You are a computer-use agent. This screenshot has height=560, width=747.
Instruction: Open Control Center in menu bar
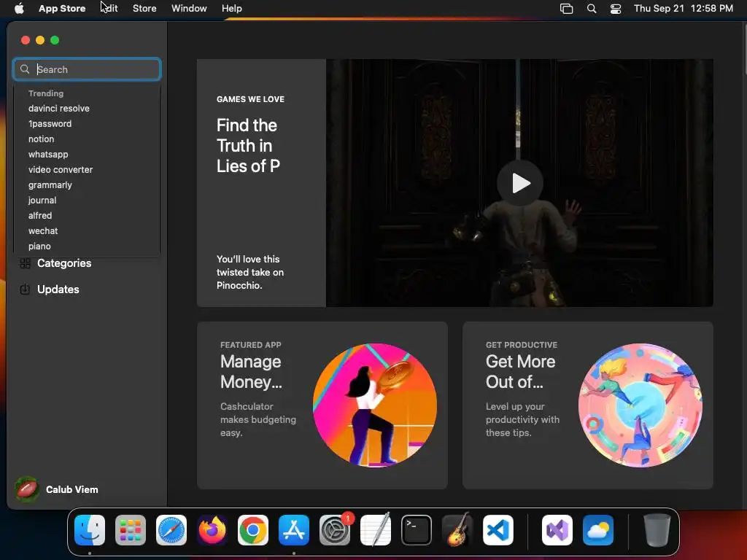pos(616,8)
